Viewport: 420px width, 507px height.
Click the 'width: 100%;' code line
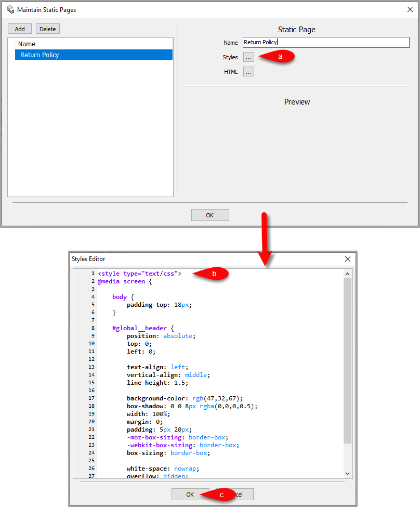click(x=148, y=414)
